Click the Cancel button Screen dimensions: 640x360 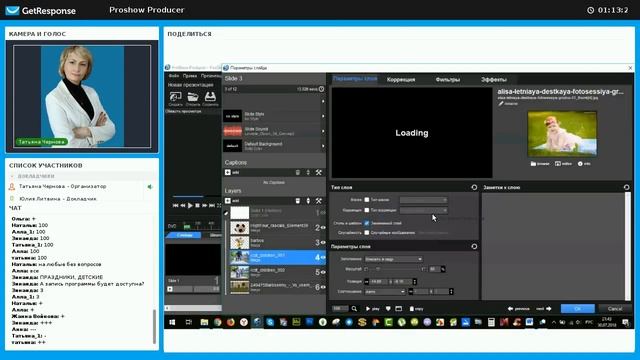point(615,309)
